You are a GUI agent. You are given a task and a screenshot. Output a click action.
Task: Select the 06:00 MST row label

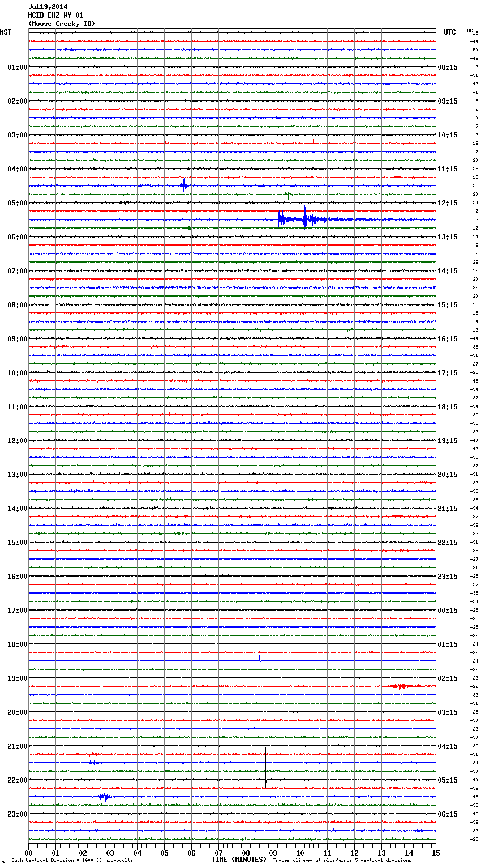tap(18, 237)
